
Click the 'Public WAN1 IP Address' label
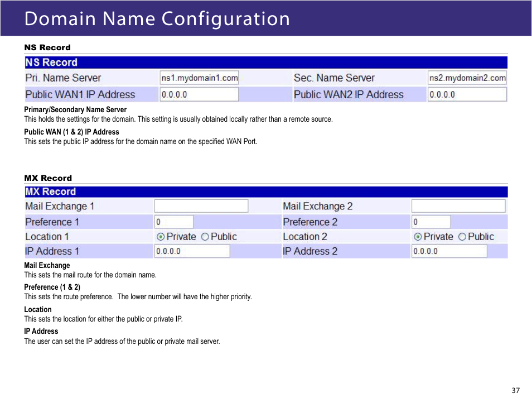(80, 94)
